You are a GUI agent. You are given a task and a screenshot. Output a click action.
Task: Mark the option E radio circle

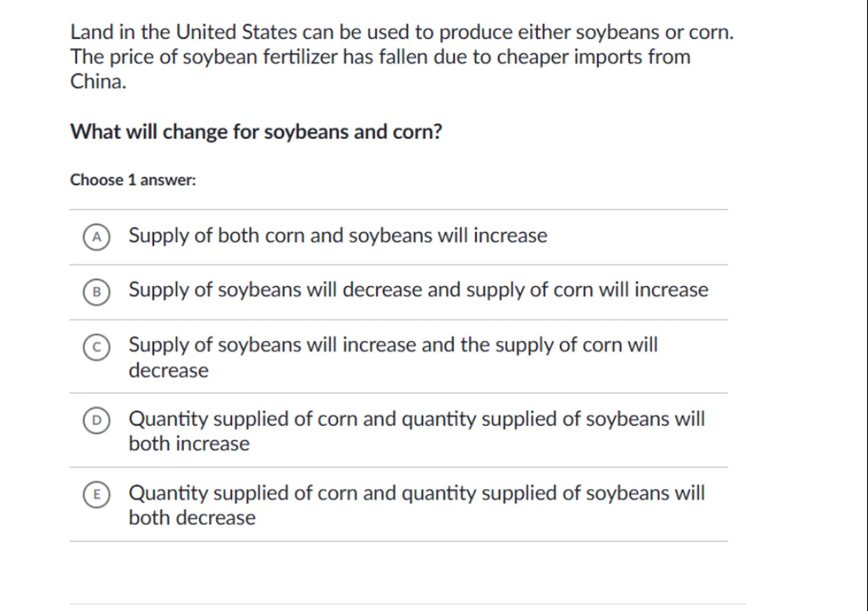(x=97, y=494)
